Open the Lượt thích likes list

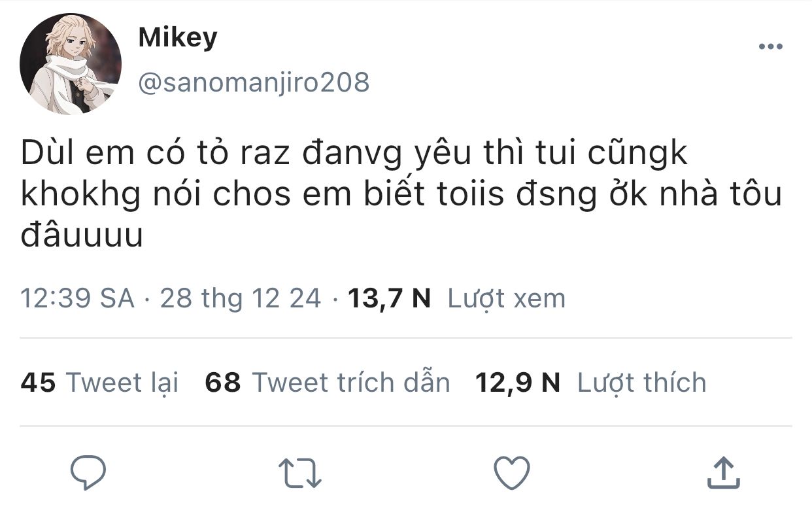point(642,383)
